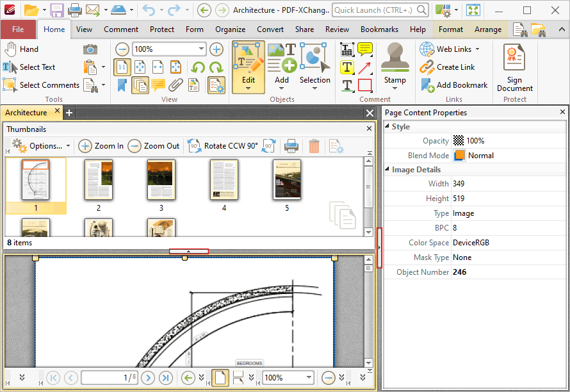570x392 pixels.
Task: Click the Print icon in quick access
Action: [75, 10]
